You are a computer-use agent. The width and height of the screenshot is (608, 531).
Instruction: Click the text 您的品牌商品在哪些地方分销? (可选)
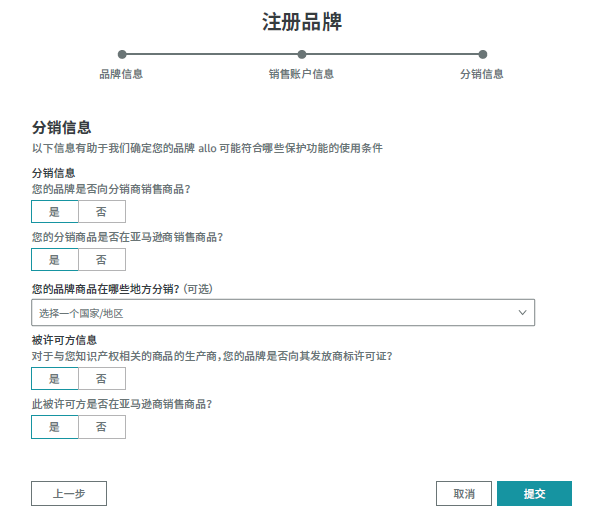pos(122,289)
